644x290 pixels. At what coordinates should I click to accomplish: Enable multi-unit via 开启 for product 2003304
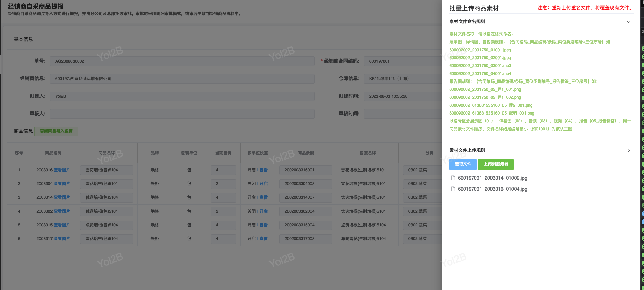tap(263, 184)
